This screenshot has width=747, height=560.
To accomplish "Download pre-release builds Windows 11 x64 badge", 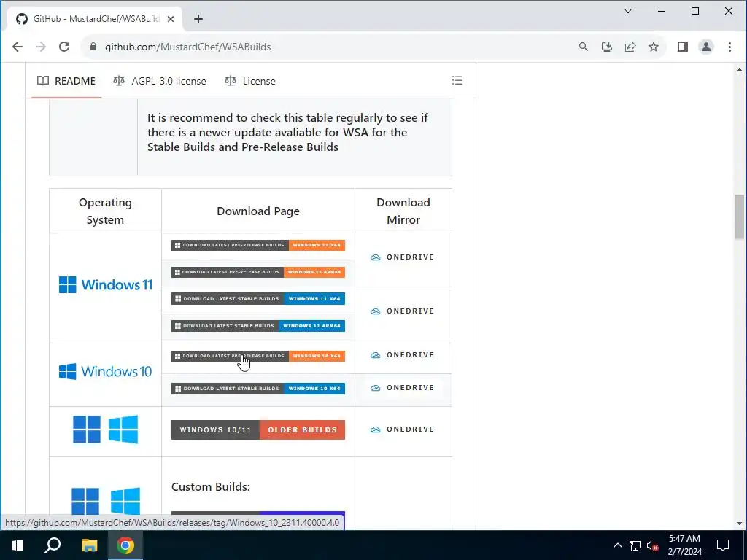I will pos(258,245).
